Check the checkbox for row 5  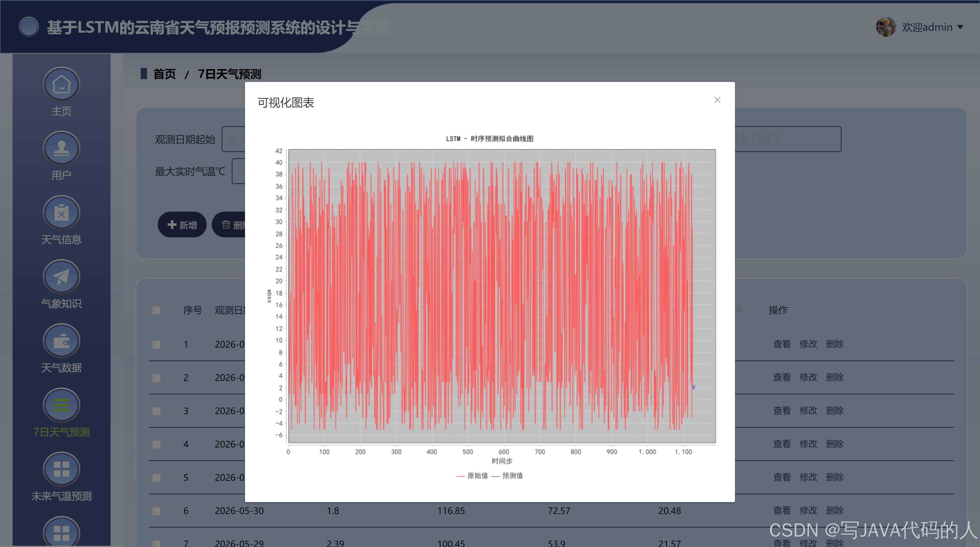(156, 478)
